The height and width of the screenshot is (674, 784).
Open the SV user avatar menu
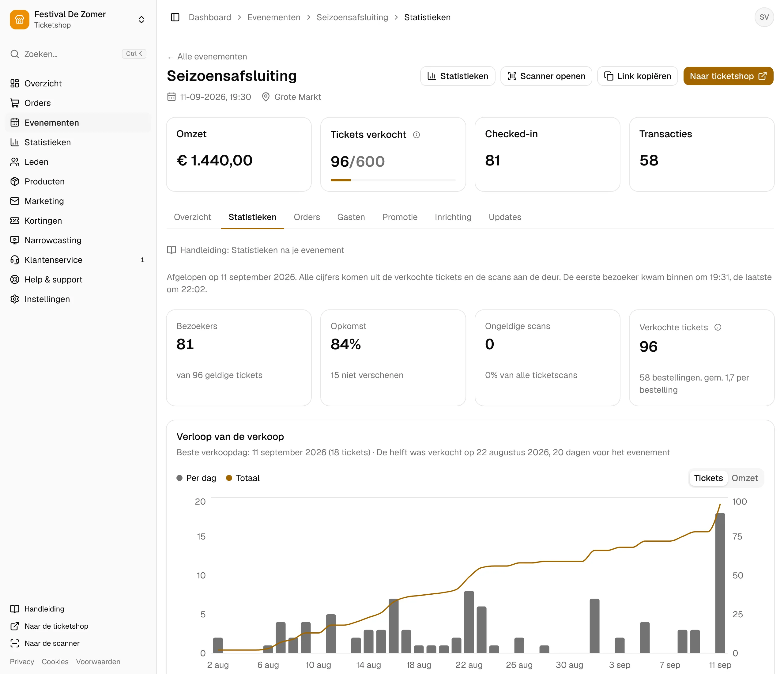pyautogui.click(x=764, y=17)
